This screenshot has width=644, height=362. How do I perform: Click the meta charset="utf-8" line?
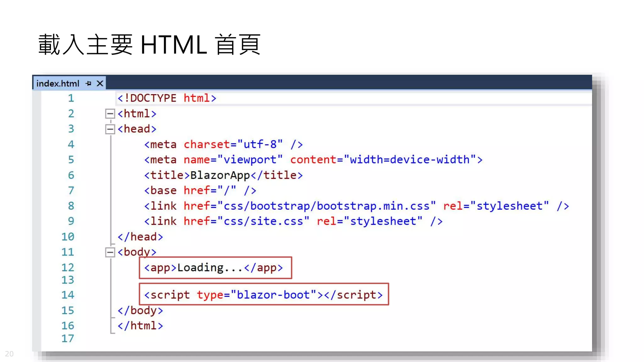point(223,144)
